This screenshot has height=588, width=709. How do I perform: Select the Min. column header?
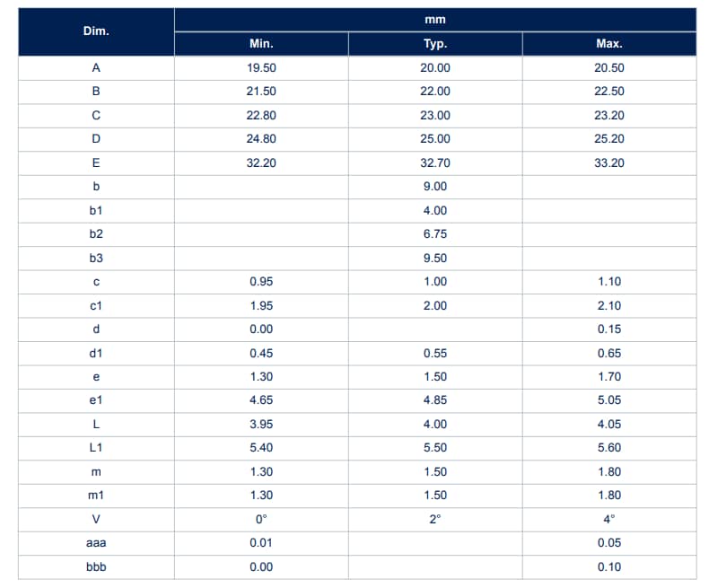click(261, 44)
